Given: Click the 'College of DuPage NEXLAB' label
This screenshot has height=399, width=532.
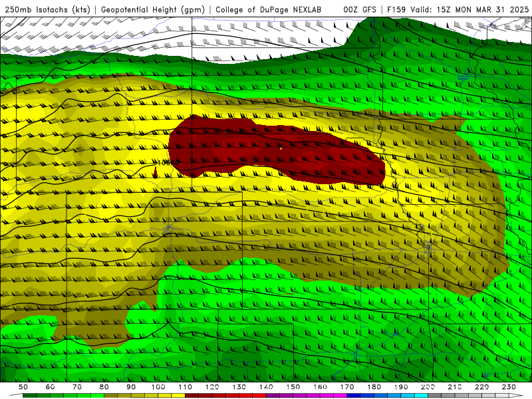Looking at the screenshot, I should click(x=268, y=10).
